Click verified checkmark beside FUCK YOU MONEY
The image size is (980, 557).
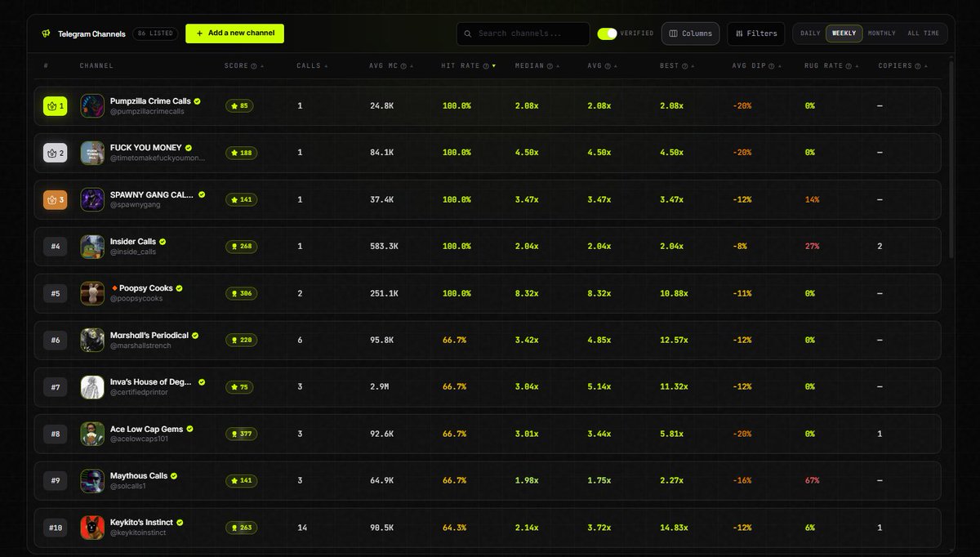click(189, 148)
